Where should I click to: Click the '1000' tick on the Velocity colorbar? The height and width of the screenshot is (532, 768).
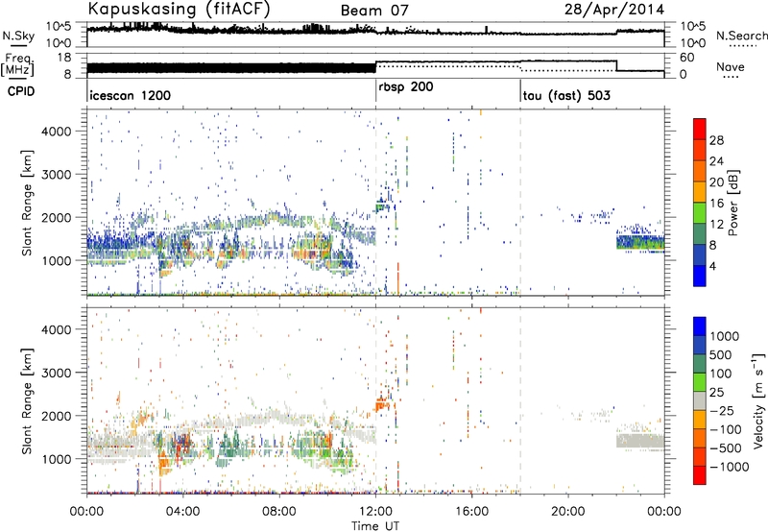(x=724, y=336)
